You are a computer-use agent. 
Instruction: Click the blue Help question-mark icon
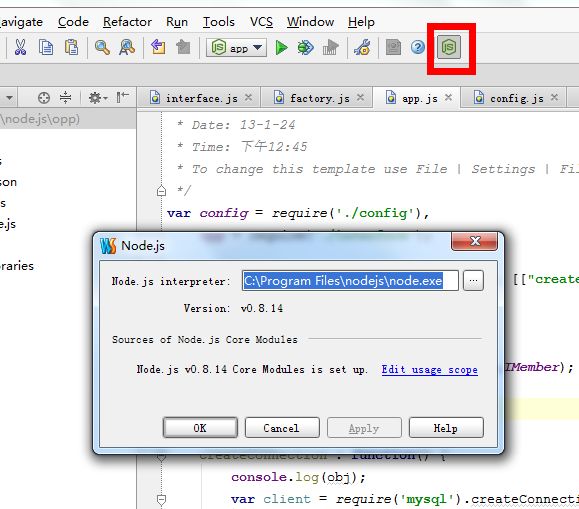coord(418,47)
